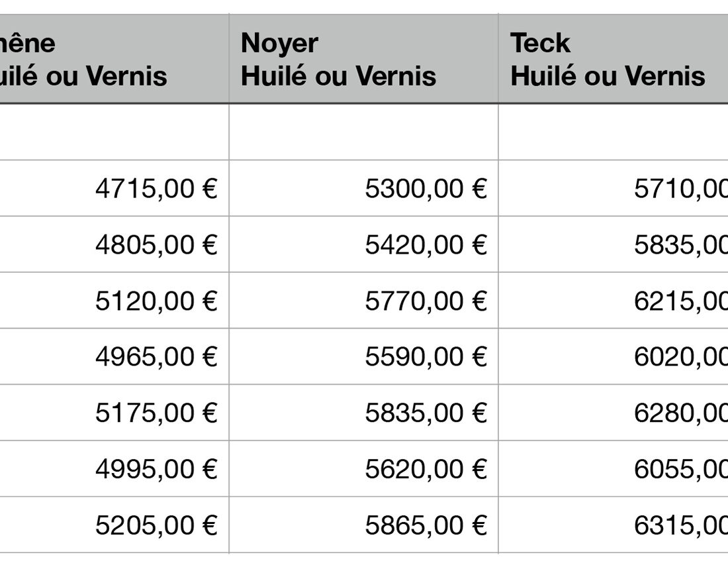
Task: Select the cell containing 4805,00 €
Action: click(x=156, y=245)
